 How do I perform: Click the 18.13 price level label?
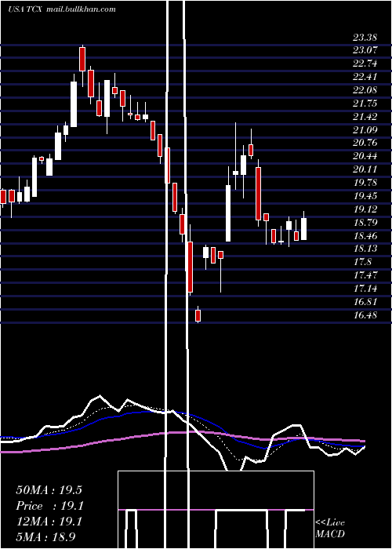[365, 249]
